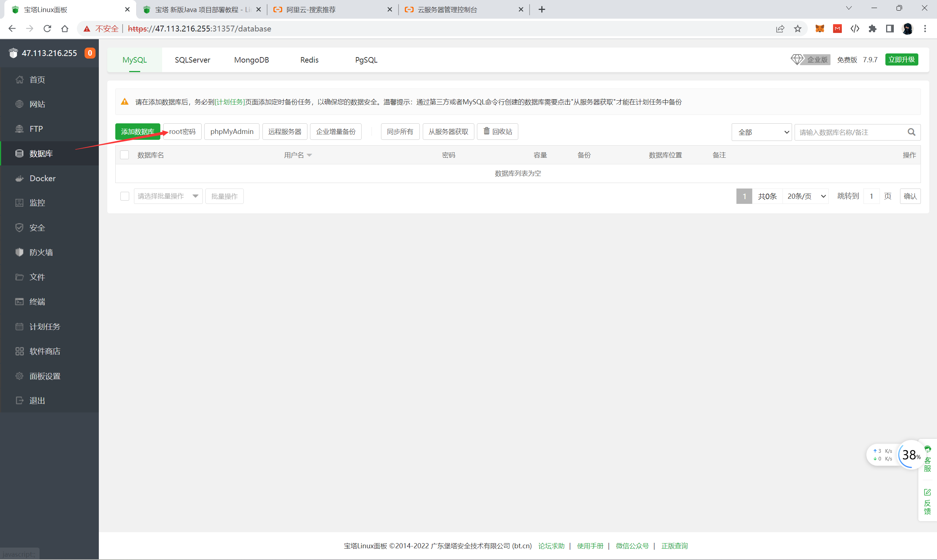Tick the checkbox beside batch operation dropdown
The width and height of the screenshot is (937, 560).
[x=124, y=196]
